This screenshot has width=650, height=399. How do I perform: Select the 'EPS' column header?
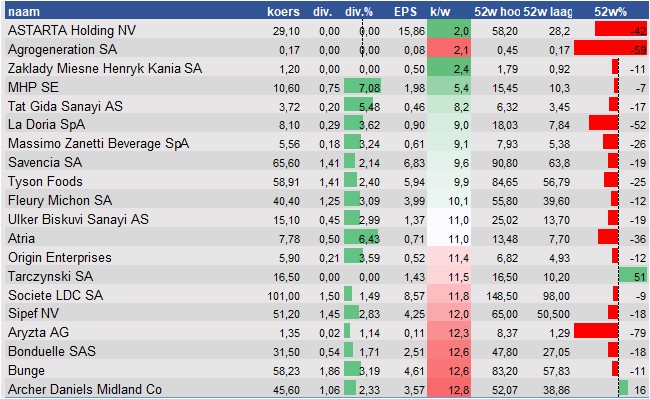[405, 11]
